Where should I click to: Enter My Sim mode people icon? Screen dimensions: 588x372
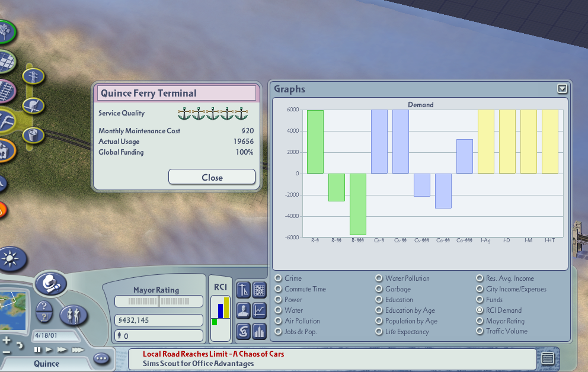click(73, 316)
